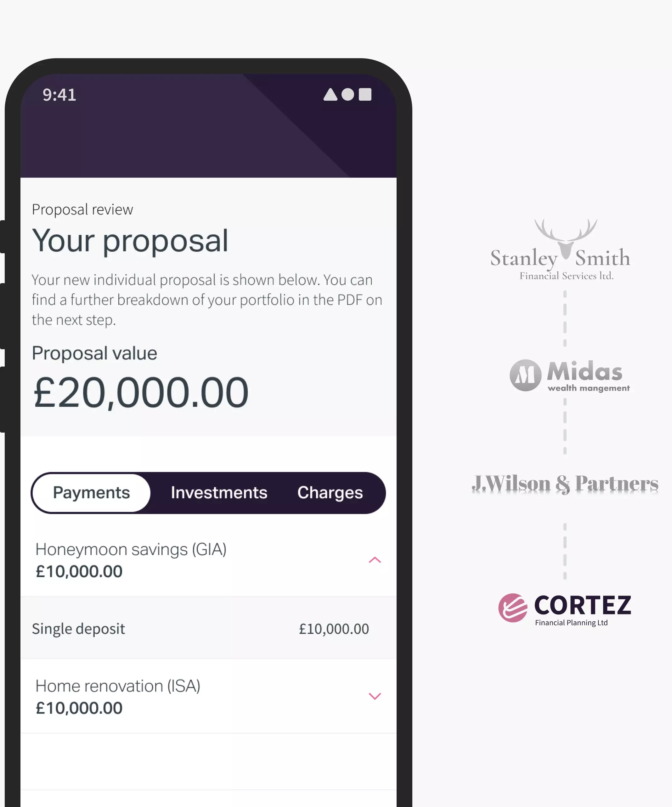Screen dimensions: 672x807
Task: Switch to the Investments tab
Action: 219,493
